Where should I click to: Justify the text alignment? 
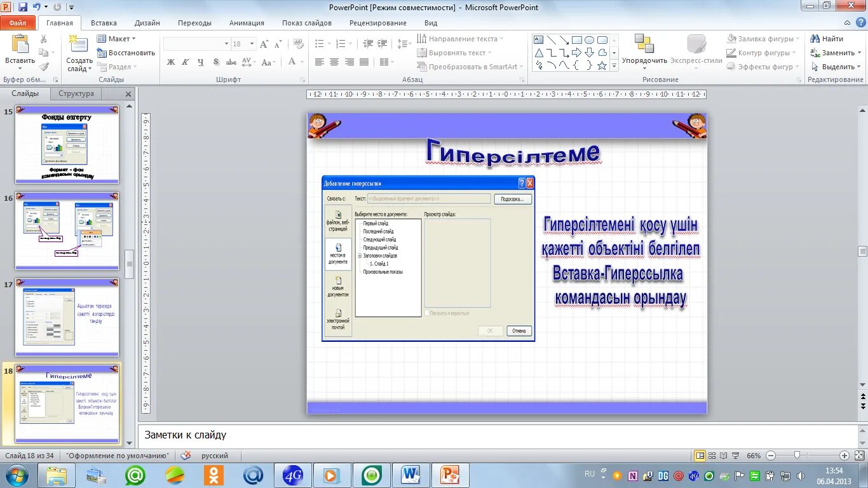364,62
